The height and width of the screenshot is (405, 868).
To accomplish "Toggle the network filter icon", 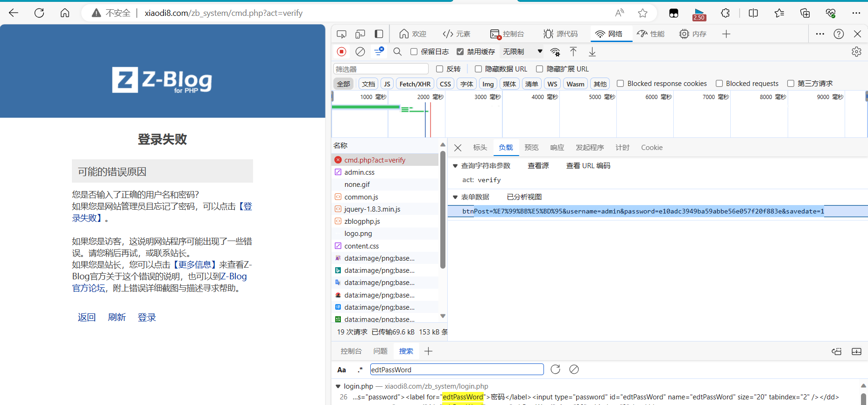I will click(379, 51).
